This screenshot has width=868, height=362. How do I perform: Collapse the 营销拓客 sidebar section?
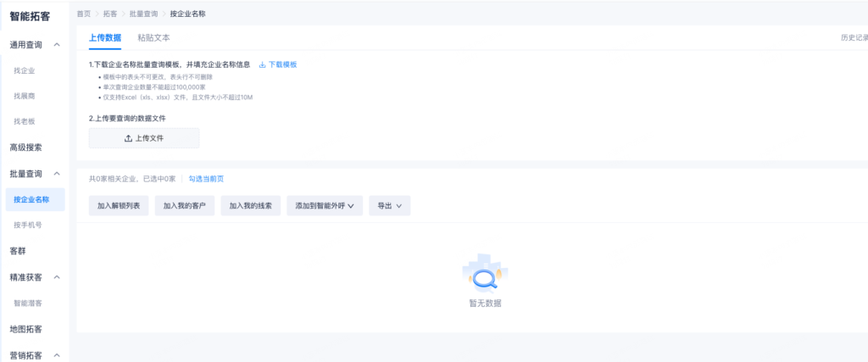(57, 354)
